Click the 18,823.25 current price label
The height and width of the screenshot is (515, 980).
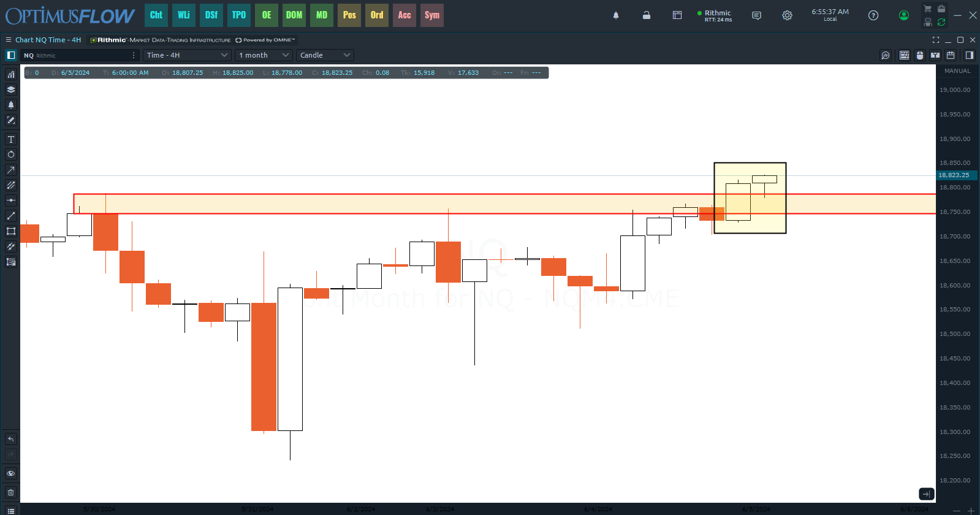(x=957, y=175)
